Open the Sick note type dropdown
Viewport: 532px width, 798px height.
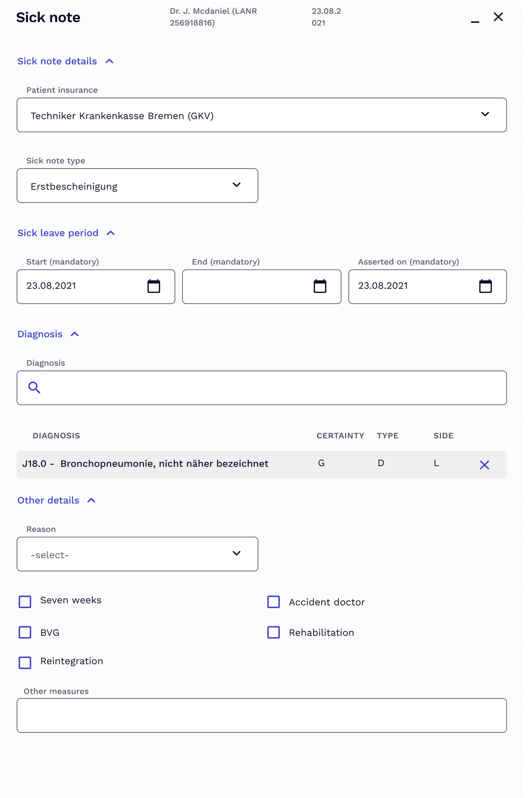coord(137,186)
